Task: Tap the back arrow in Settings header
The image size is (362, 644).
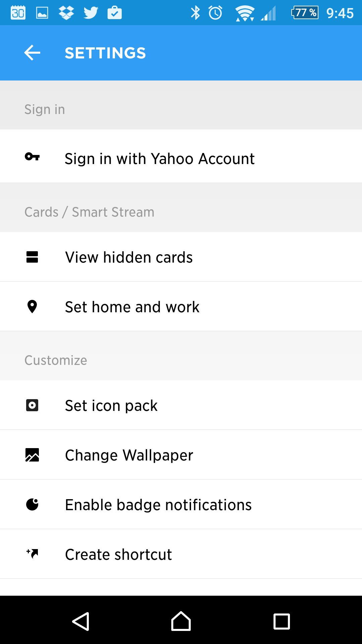Action: pyautogui.click(x=32, y=53)
